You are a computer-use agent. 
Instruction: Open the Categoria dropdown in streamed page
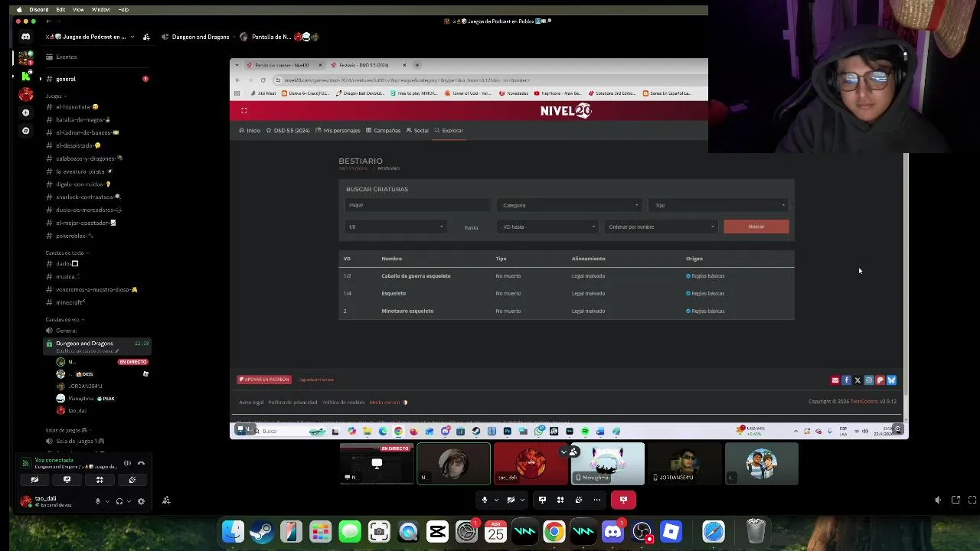569,205
